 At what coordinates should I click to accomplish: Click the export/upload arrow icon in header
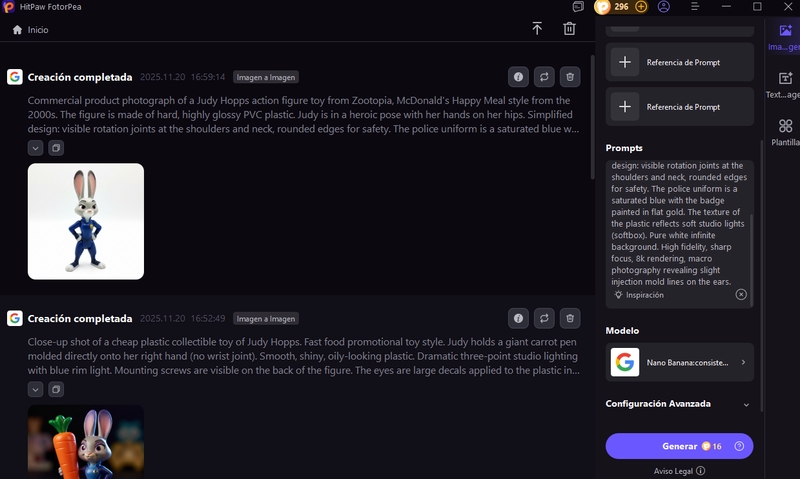[537, 29]
